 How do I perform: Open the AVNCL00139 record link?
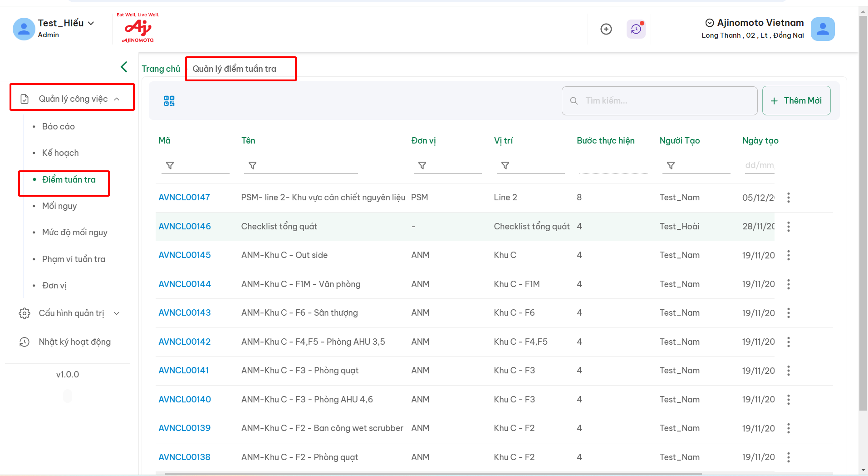tap(185, 428)
